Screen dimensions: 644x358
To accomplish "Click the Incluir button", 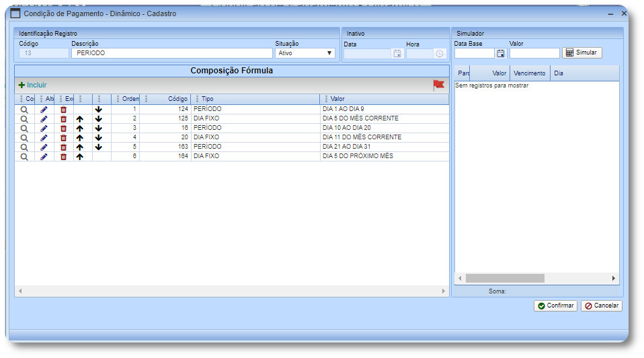I will point(32,85).
